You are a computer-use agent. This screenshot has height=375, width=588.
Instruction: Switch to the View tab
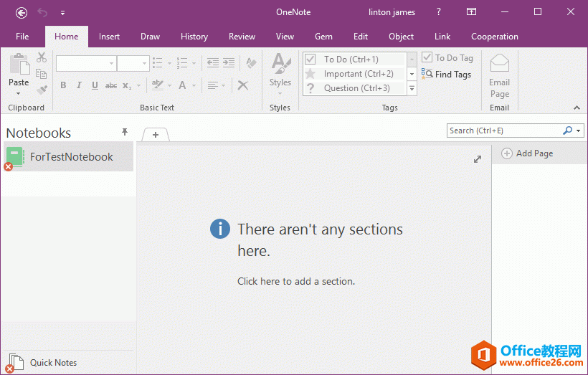coord(285,37)
